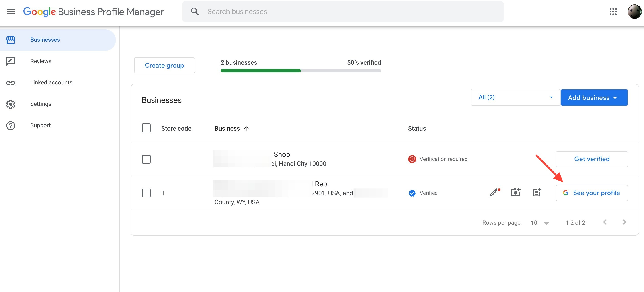Create a post with the post icon
Image resolution: width=644 pixels, height=292 pixels.
[x=537, y=192]
